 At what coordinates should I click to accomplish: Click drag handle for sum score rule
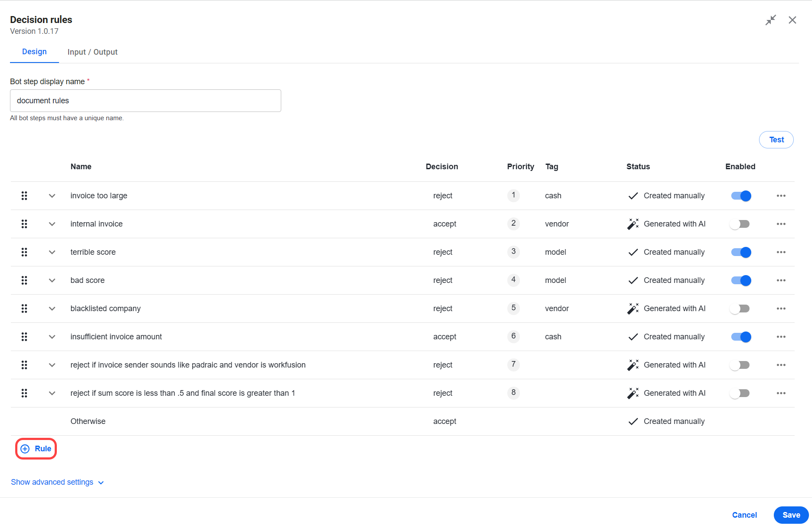tap(24, 393)
